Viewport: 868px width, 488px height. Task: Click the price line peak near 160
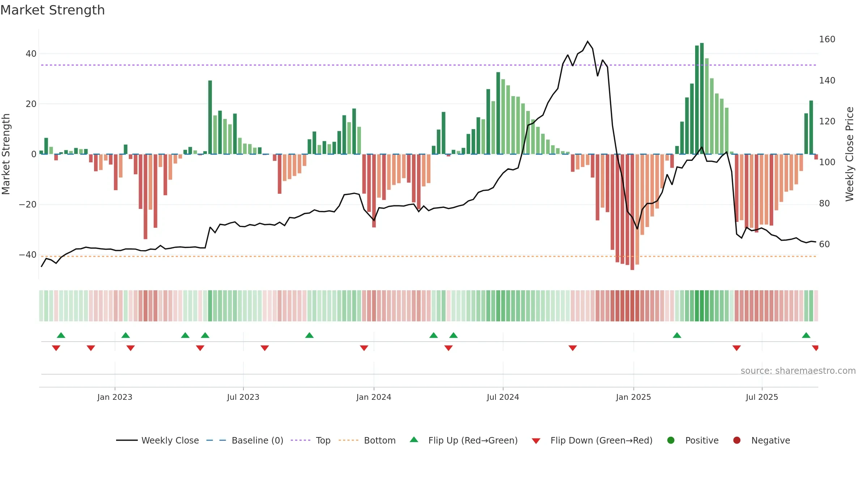(x=588, y=42)
